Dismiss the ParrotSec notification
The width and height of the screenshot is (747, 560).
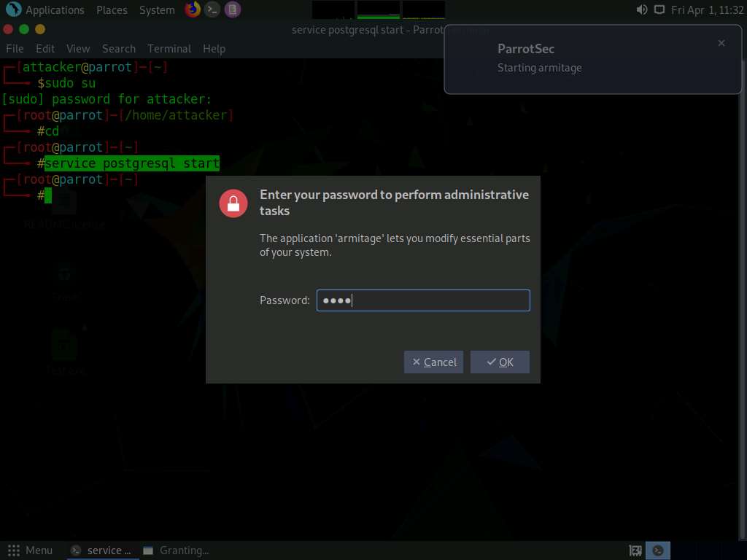click(x=721, y=43)
